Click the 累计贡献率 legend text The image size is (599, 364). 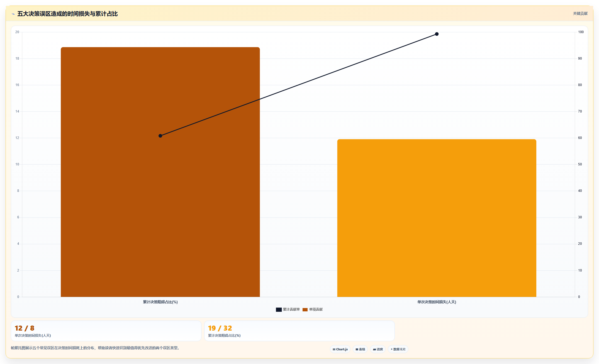click(x=291, y=309)
